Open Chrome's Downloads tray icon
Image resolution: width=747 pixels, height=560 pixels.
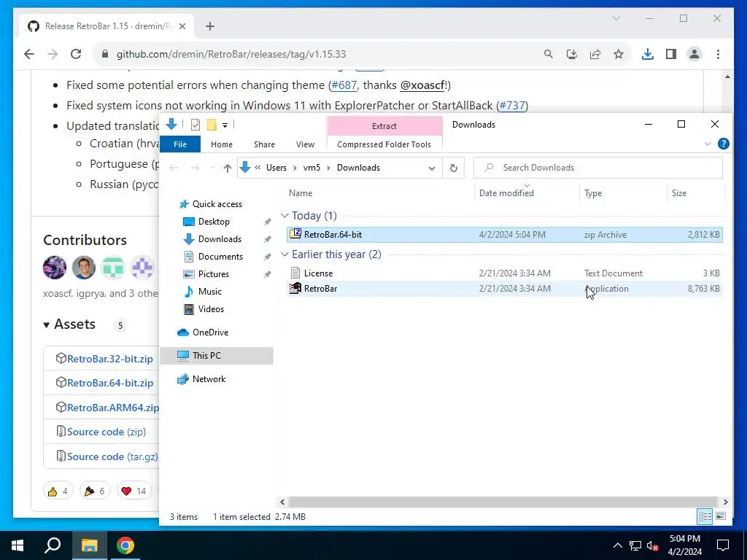[x=648, y=54]
